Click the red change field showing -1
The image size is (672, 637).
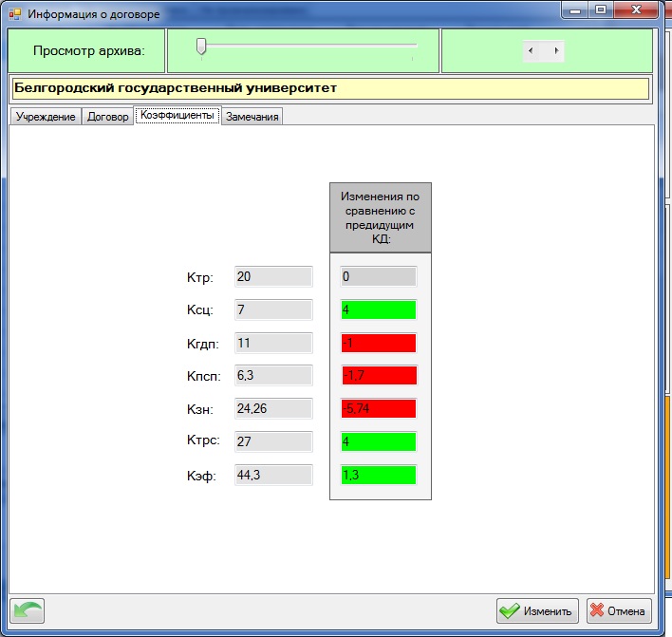(x=379, y=343)
